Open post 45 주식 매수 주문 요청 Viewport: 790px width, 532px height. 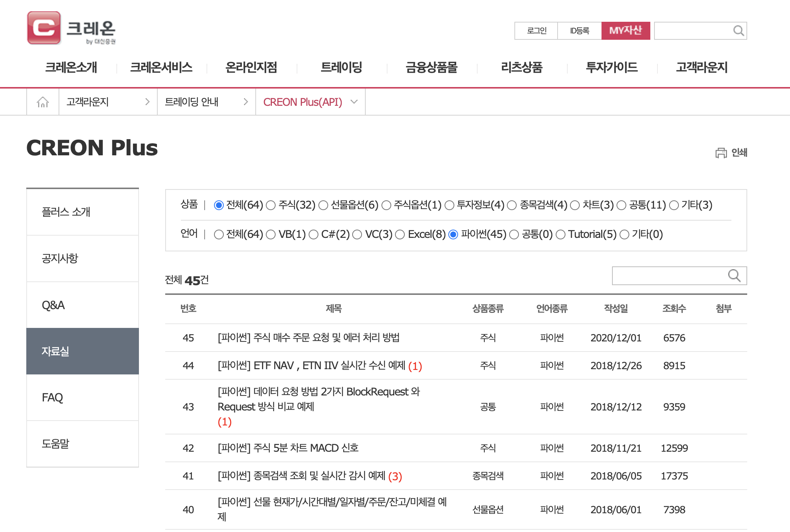308,338
